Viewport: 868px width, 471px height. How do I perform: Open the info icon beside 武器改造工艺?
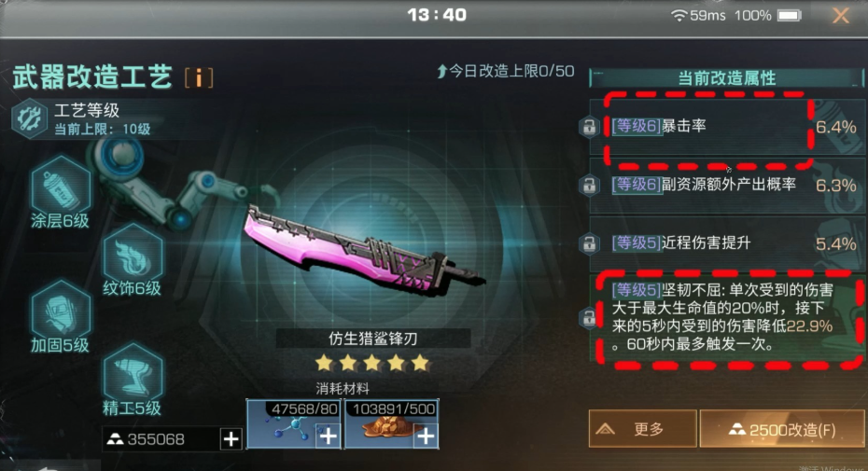[x=199, y=77]
